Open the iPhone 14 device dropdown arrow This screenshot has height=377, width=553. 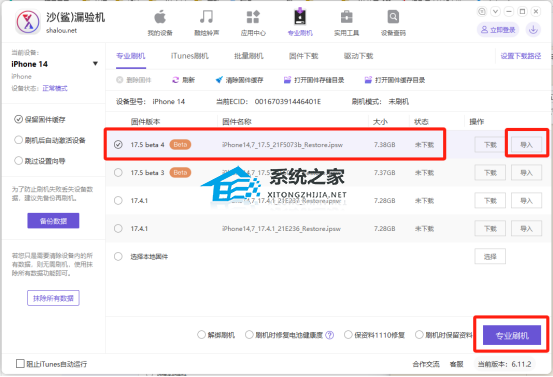95,64
